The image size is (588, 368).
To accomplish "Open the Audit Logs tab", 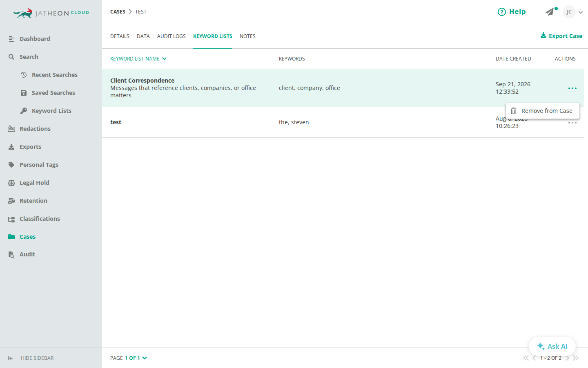I will 171,36.
